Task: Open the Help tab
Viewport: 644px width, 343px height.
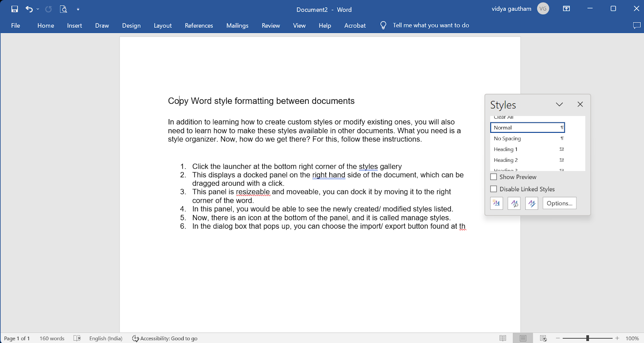Action: tap(325, 25)
